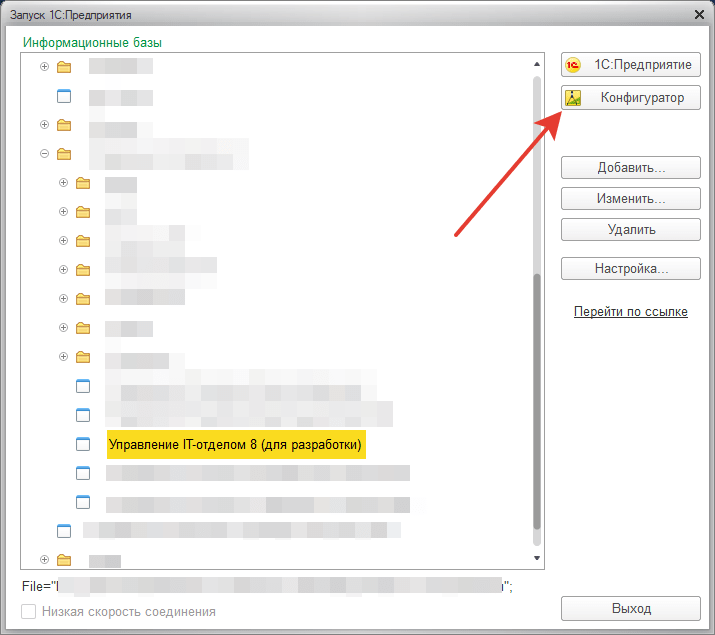Follow the Перейти по ссылке link
715x635 pixels.
tap(630, 312)
